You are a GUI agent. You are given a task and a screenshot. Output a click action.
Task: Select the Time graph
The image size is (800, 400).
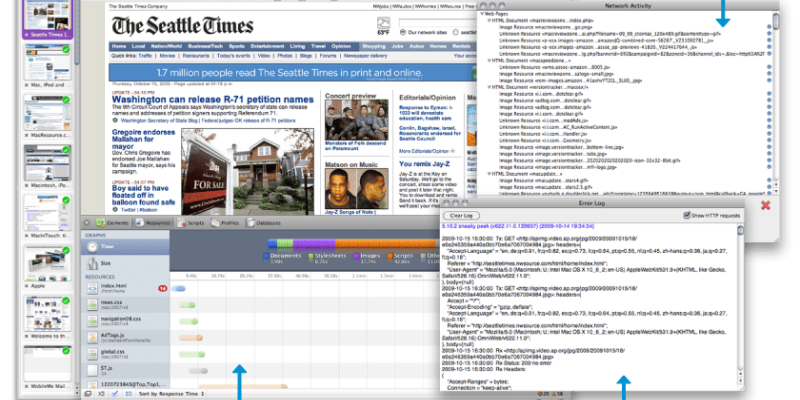(103, 245)
